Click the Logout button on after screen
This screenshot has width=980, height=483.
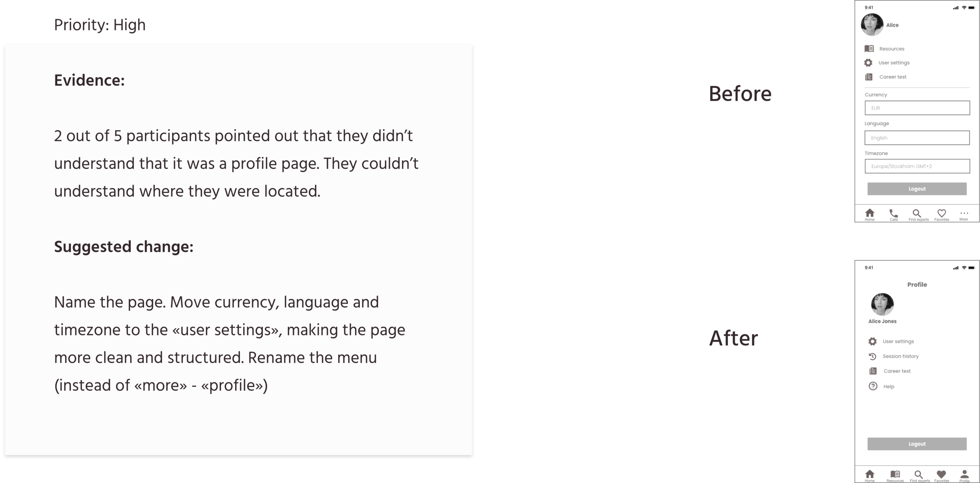coord(917,444)
